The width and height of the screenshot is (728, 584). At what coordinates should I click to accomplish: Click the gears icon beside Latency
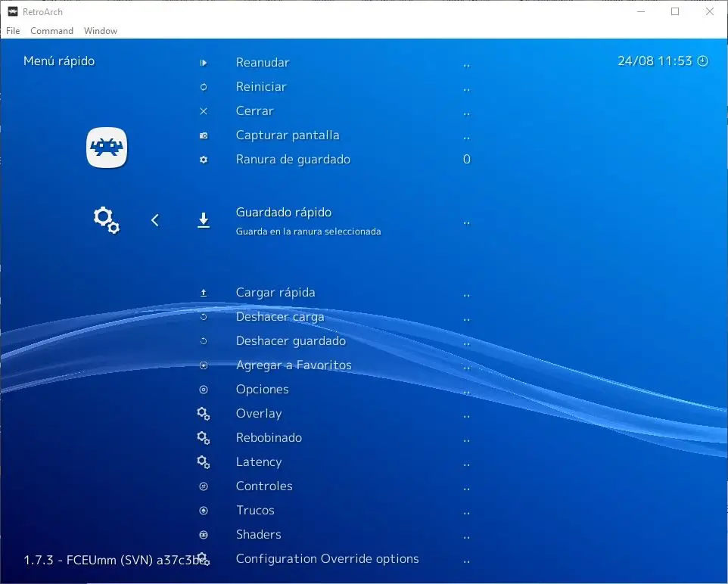click(204, 462)
